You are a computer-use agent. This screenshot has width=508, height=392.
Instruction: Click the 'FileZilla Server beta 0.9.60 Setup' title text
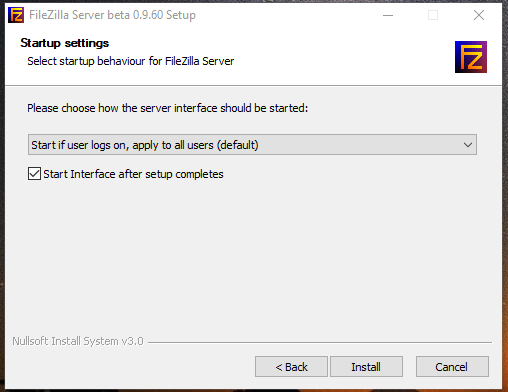tap(112, 15)
